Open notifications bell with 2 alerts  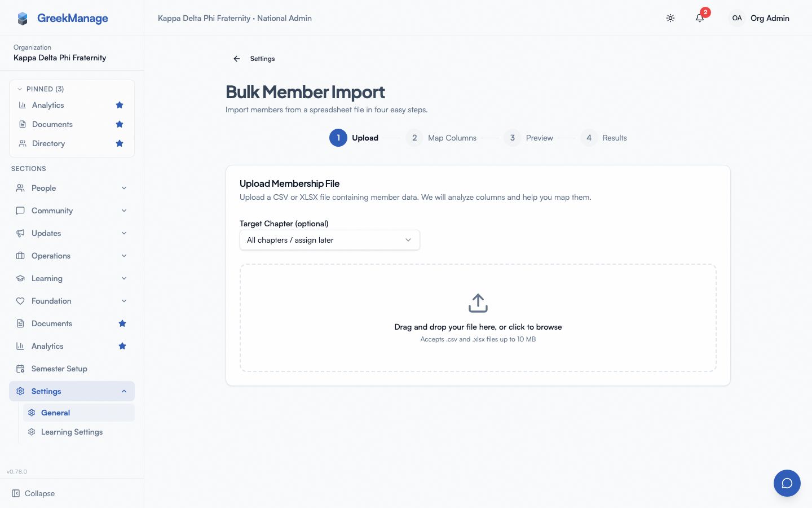point(700,18)
